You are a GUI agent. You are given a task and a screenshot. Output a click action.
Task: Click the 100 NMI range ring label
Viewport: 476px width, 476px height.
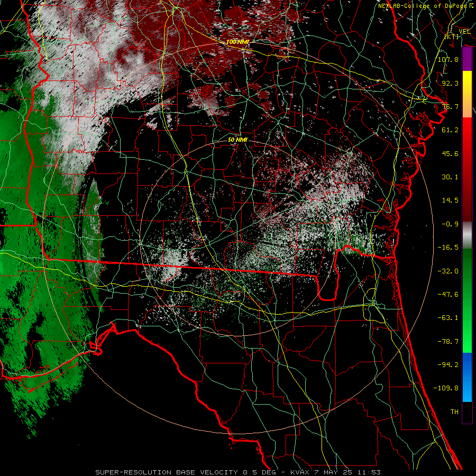click(x=237, y=42)
